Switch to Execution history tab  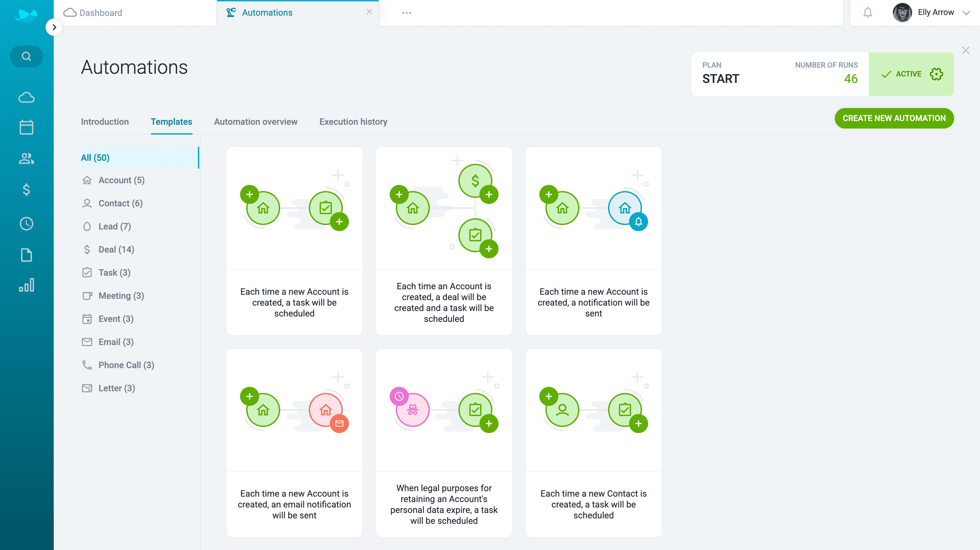(353, 122)
